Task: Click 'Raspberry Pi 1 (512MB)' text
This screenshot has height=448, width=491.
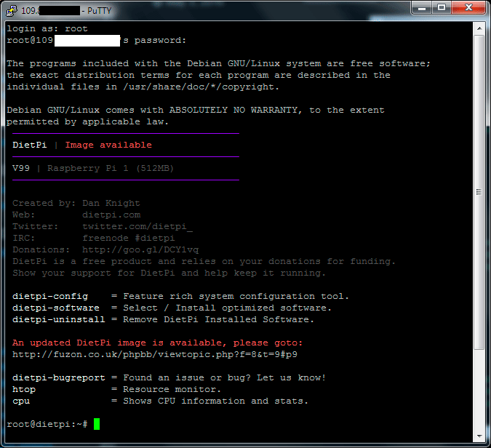Action: point(111,169)
